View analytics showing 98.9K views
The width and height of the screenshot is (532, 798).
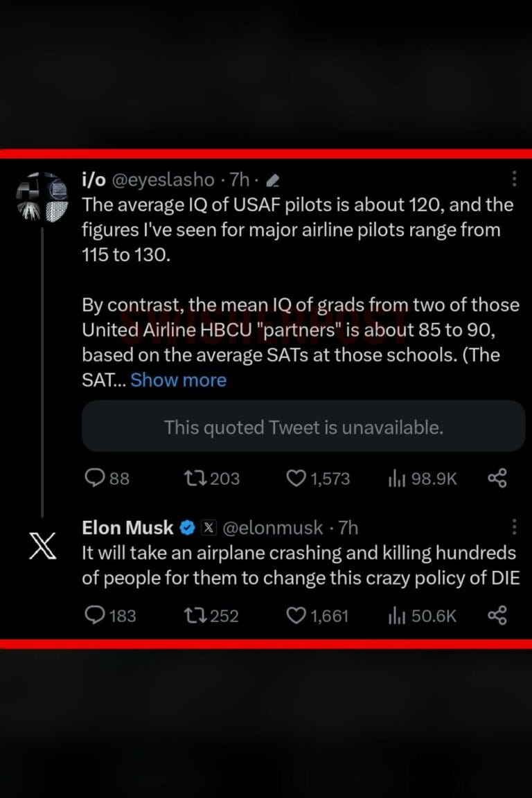point(396,478)
